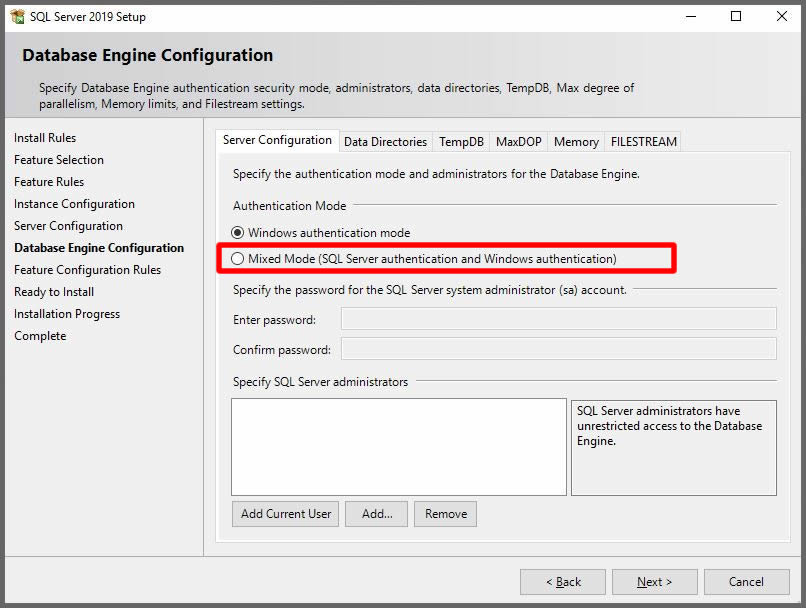The image size is (806, 608).
Task: Go to previous step with Back
Action: click(562, 582)
